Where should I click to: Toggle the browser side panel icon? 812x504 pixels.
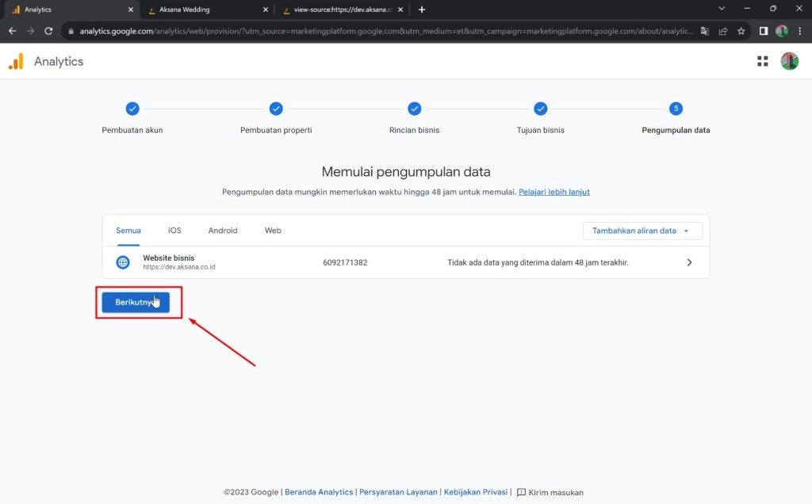pos(764,31)
